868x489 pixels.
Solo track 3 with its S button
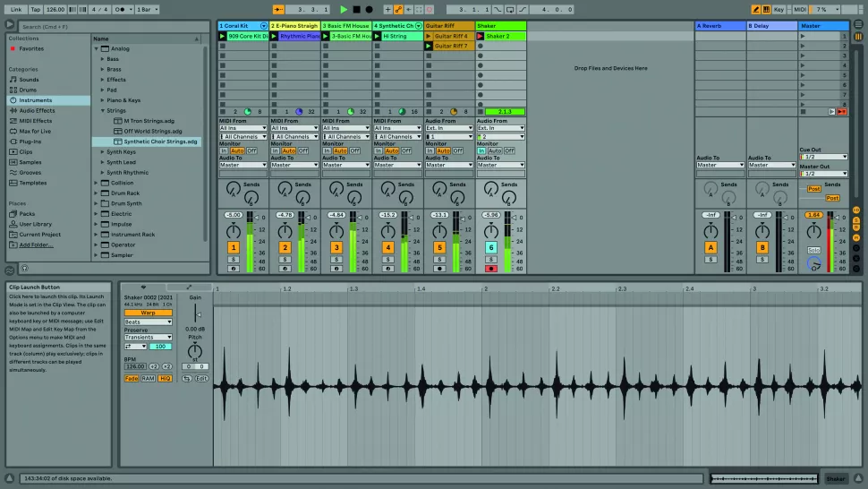tap(336, 259)
